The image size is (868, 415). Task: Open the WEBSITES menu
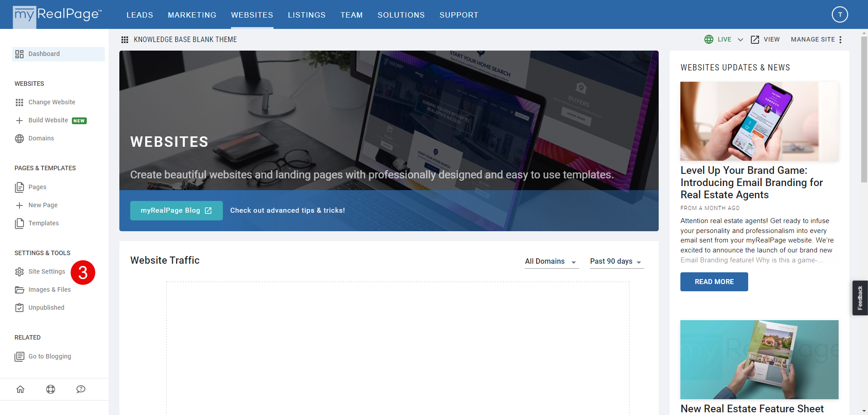click(252, 15)
